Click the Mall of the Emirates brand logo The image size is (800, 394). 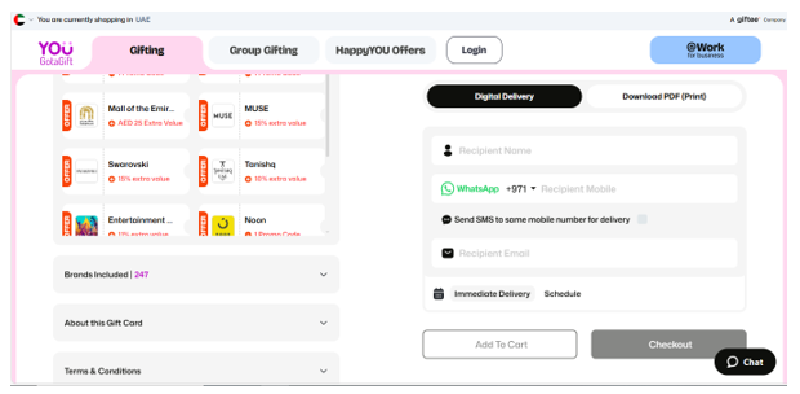87,116
